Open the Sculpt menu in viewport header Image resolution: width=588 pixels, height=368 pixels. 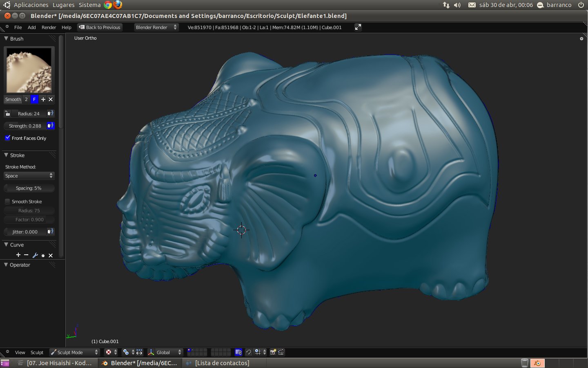point(37,352)
